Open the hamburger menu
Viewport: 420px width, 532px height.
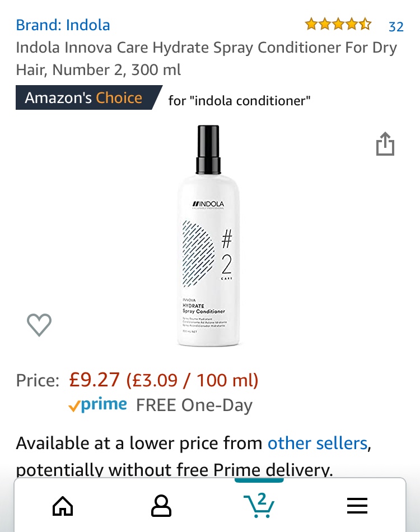(357, 506)
